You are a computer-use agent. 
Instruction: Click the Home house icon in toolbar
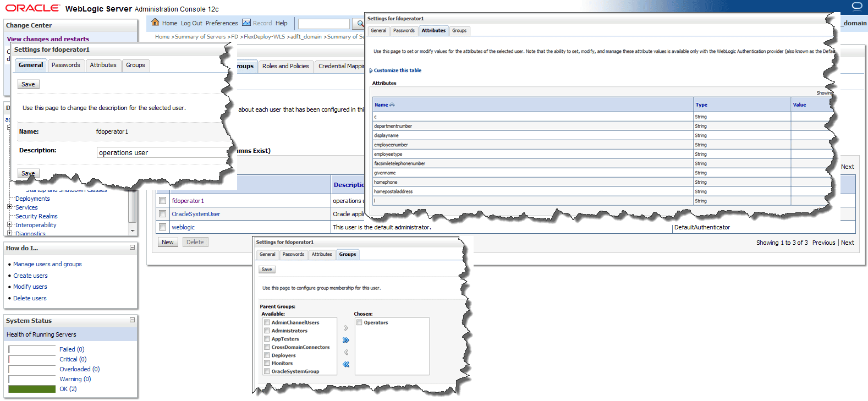click(x=155, y=23)
